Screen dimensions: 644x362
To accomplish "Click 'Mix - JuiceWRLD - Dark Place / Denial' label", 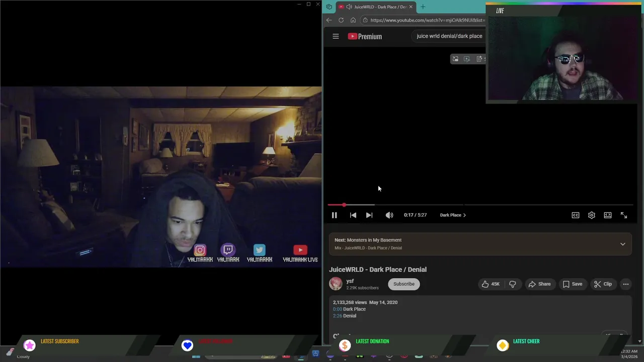I will (x=368, y=248).
